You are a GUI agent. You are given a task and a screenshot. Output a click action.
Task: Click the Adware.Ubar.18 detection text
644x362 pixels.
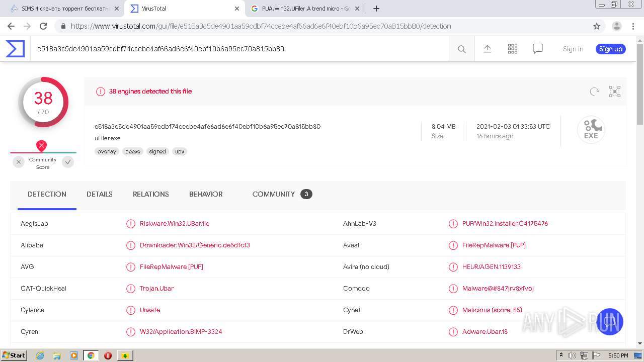tap(485, 332)
